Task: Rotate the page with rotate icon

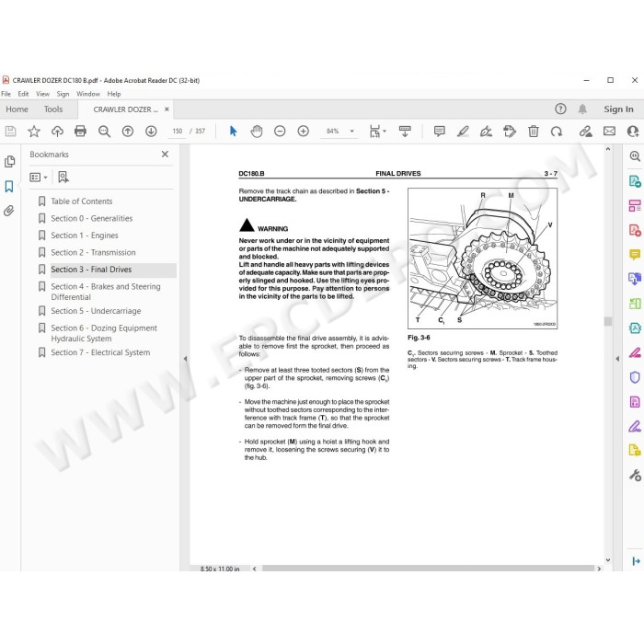Action: tap(557, 131)
